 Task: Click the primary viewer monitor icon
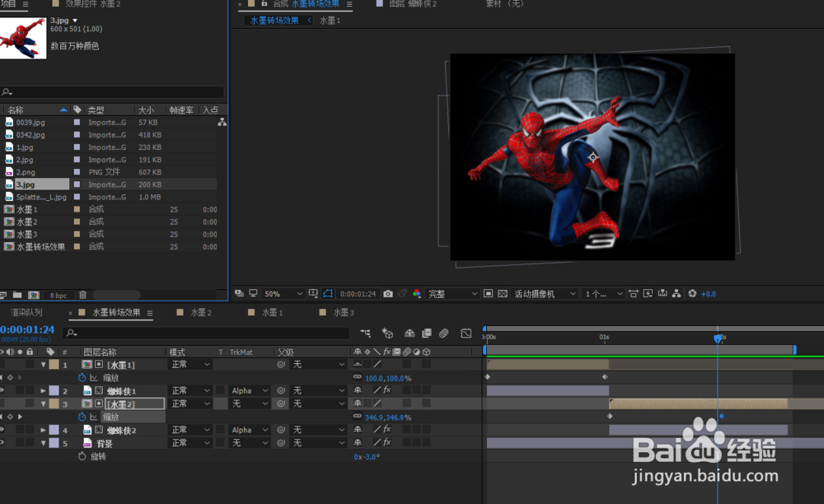coord(253,293)
